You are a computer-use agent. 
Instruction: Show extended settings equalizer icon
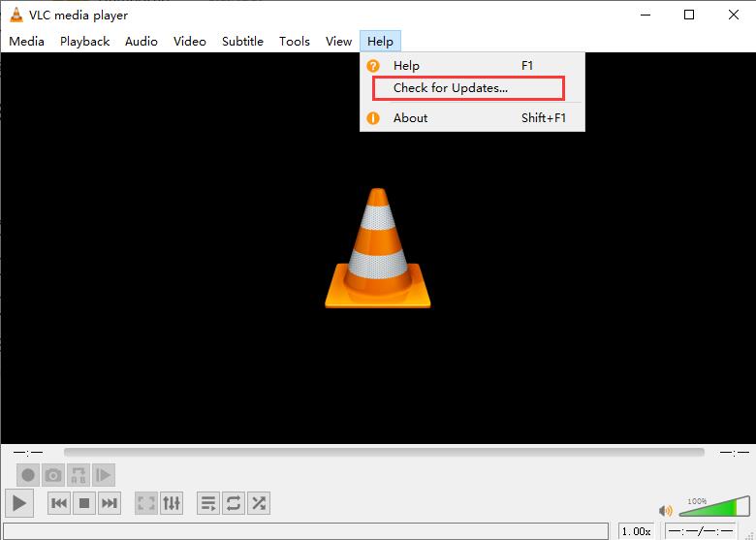[172, 503]
